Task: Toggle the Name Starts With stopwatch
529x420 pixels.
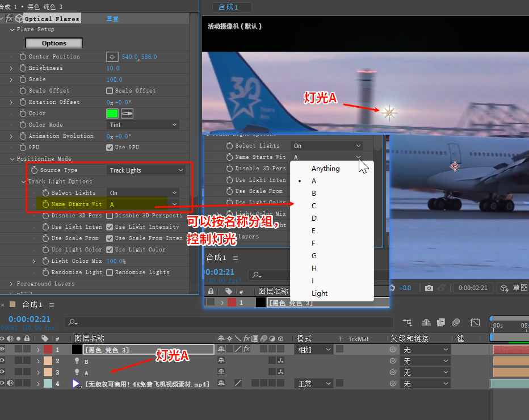Action: [x=45, y=204]
